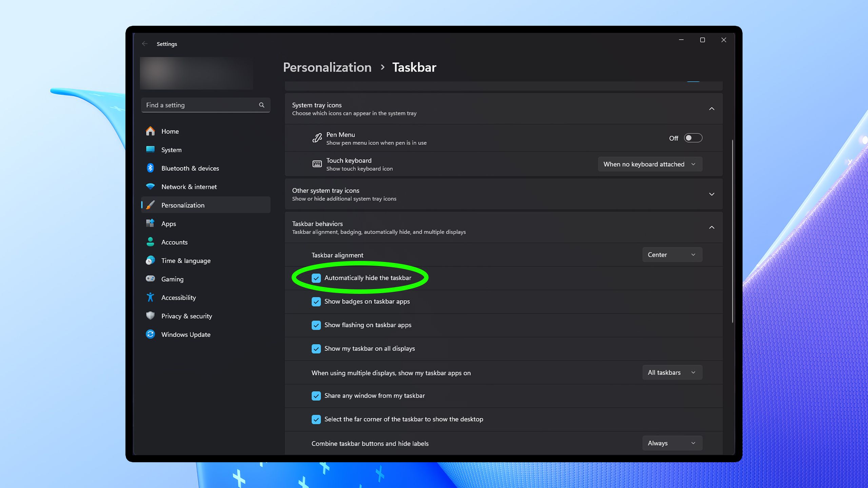Screen dimensions: 868x488
Task: Uncheck Share any window from my taskbar
Action: 316,396
